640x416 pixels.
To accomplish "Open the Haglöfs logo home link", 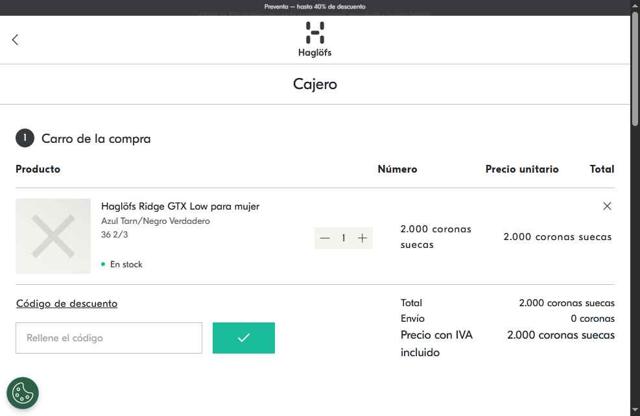I will pos(315,40).
